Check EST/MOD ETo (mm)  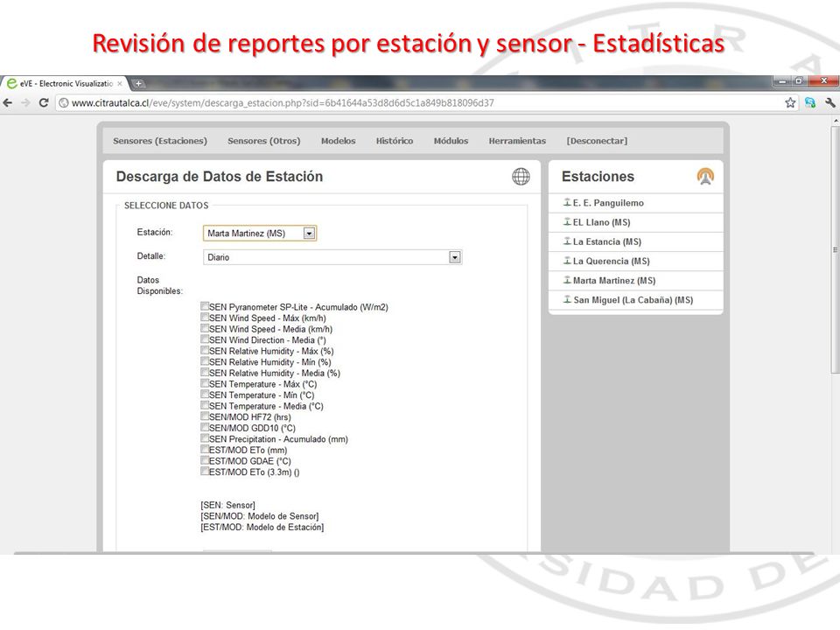pyautogui.click(x=205, y=449)
